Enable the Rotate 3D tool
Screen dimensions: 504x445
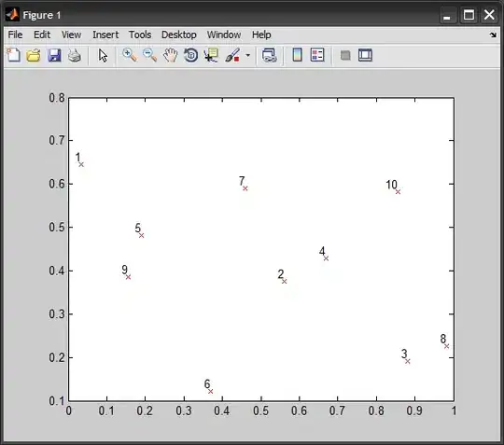point(190,55)
